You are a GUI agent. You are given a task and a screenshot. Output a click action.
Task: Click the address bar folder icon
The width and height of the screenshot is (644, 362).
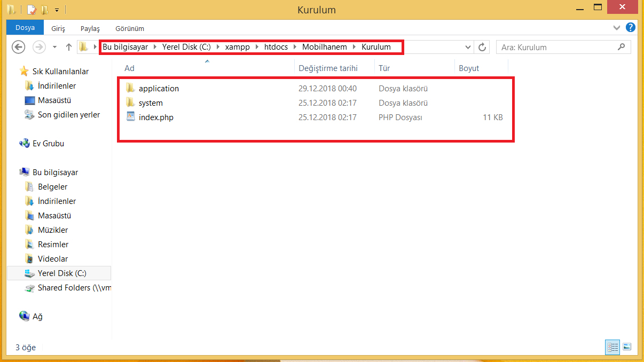coord(83,47)
